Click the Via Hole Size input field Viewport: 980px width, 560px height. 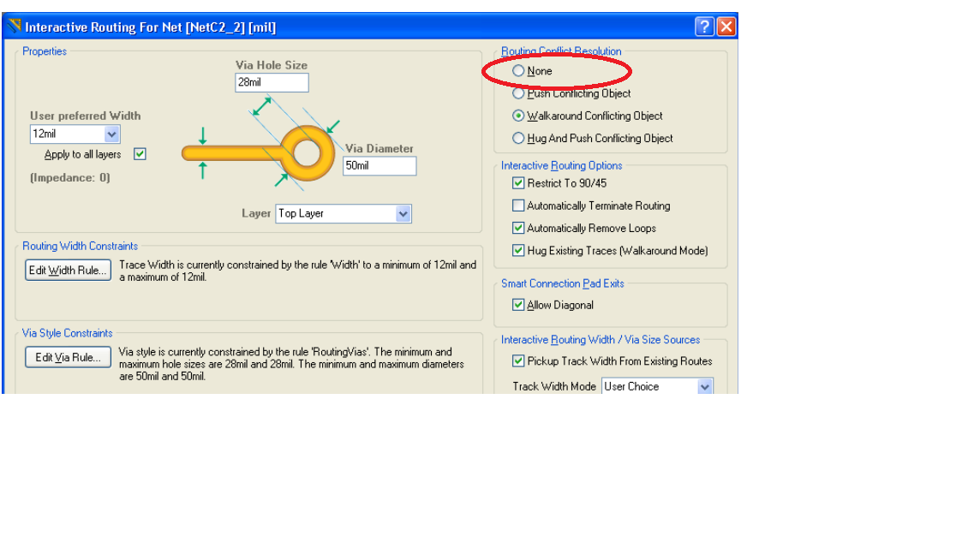271,82
